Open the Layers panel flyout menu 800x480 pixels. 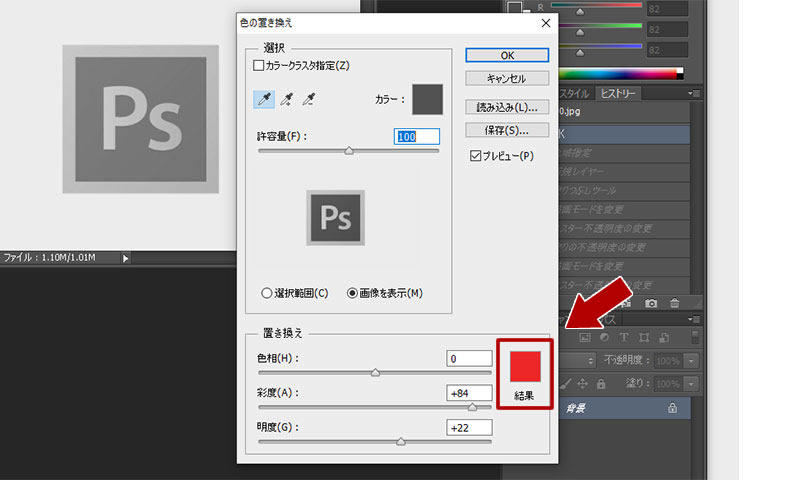click(694, 319)
